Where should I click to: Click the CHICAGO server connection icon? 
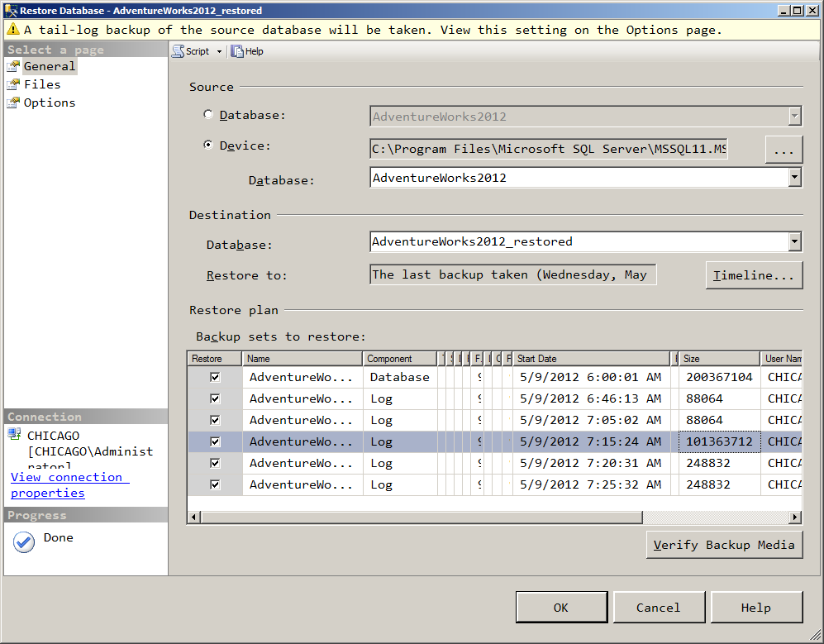coord(15,434)
